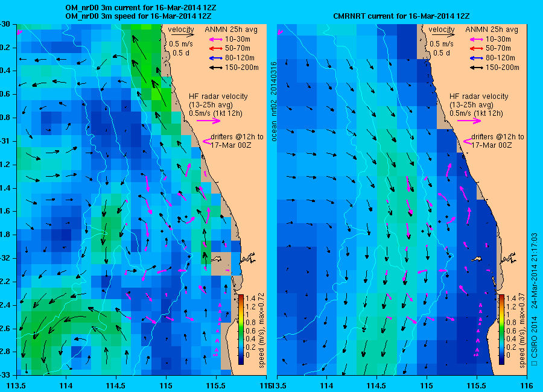543x392 pixels.
Task: Click the 'OM_nrD0 3m speed' title line
Action: click(x=139, y=16)
